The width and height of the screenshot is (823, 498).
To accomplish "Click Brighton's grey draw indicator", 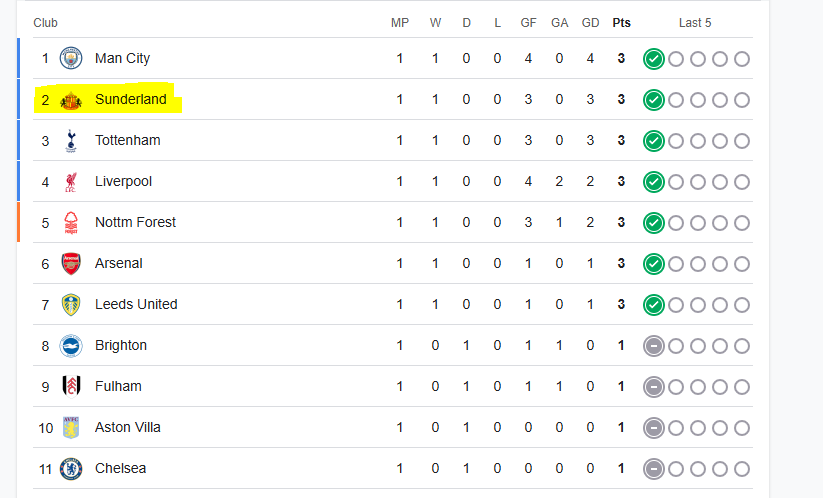I will [653, 346].
